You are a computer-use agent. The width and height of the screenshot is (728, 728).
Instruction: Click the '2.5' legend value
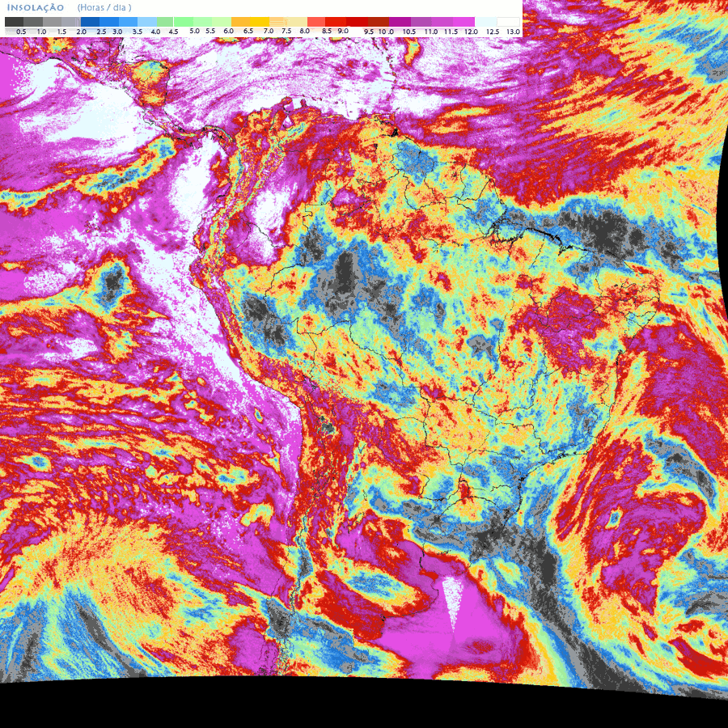click(101, 32)
